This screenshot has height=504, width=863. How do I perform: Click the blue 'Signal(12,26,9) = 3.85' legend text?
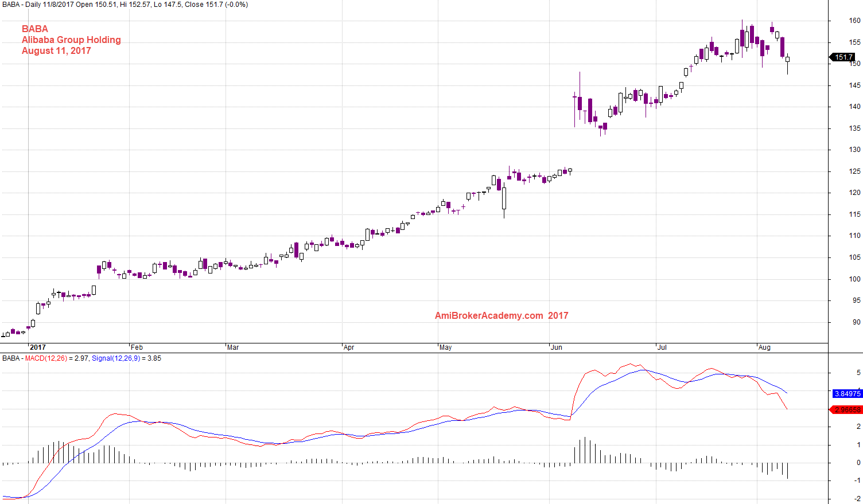(126, 358)
